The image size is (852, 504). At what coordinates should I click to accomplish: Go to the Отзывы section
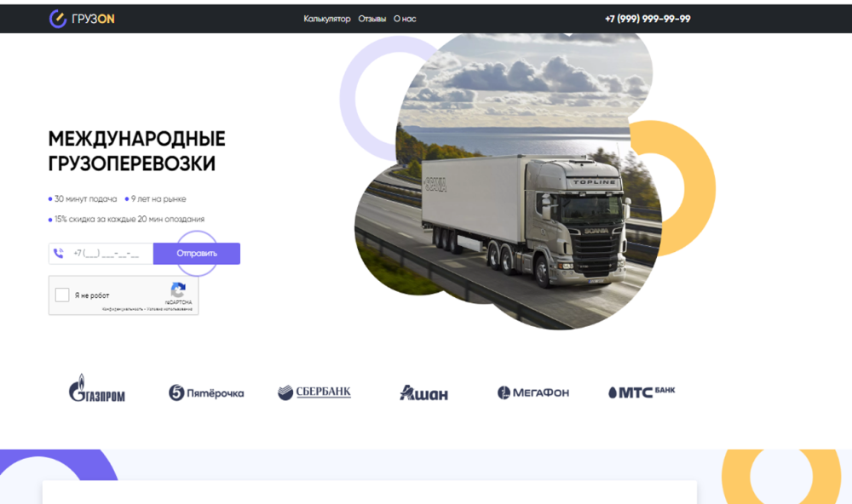coord(371,19)
